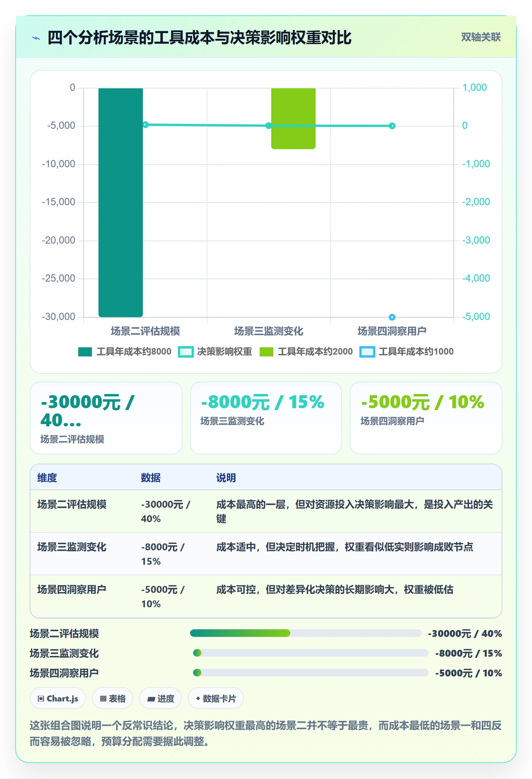This screenshot has height=779, width=532.
Task: Click the 场景四洞察用户 progress bar
Action: point(311,673)
